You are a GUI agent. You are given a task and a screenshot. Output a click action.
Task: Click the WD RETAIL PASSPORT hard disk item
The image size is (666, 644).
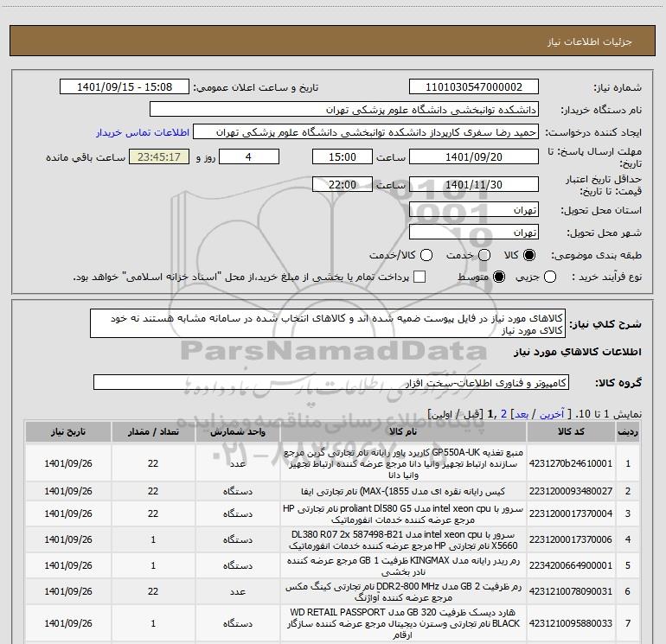pos(403,623)
